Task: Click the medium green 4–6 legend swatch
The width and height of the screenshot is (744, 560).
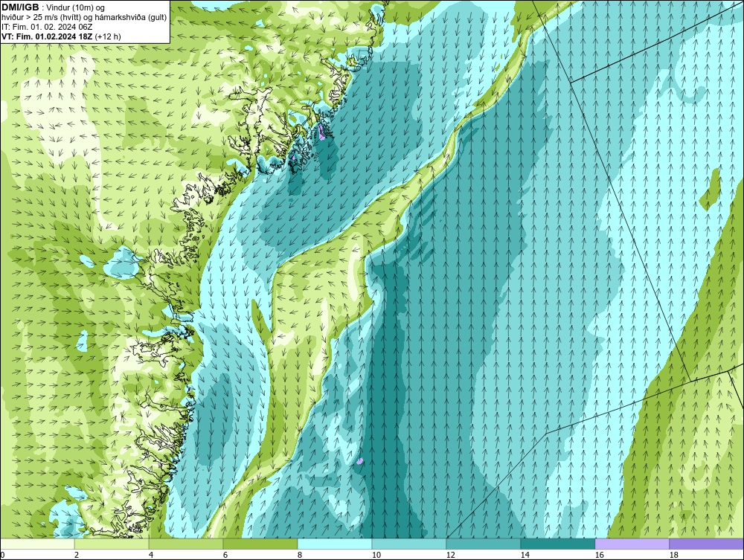Action: 186,544
